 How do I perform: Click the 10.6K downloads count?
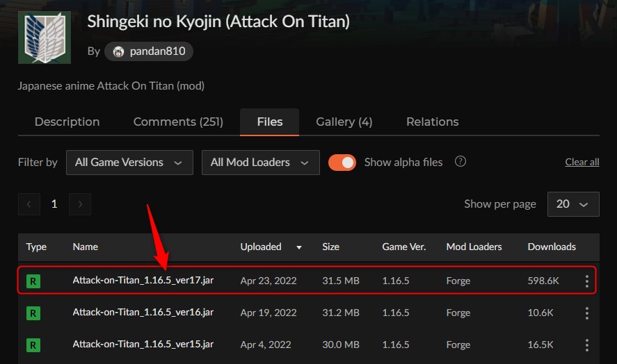coord(540,313)
